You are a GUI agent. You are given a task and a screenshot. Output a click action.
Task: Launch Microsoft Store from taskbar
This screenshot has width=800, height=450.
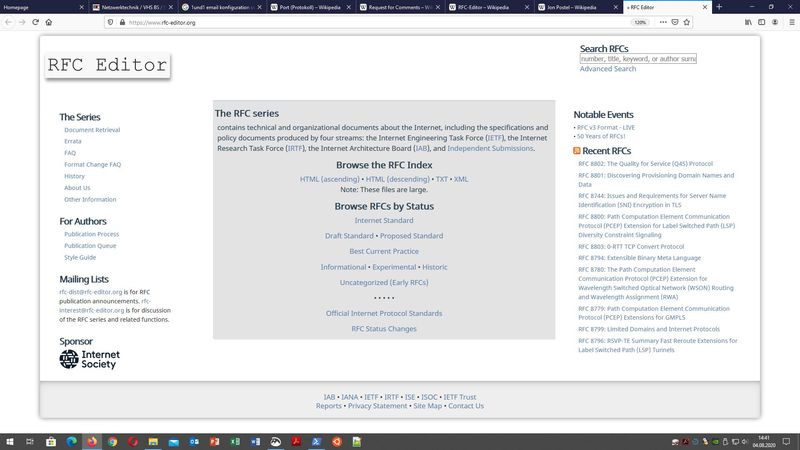pos(51,441)
